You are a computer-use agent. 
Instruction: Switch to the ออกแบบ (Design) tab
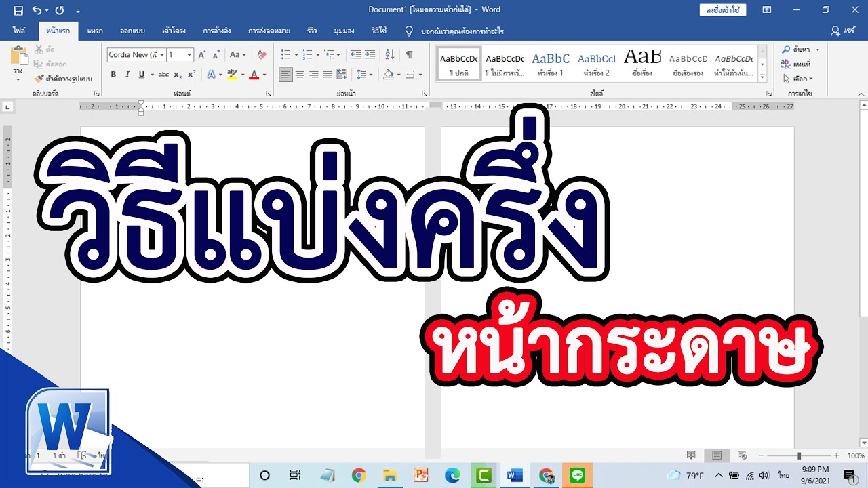point(133,31)
